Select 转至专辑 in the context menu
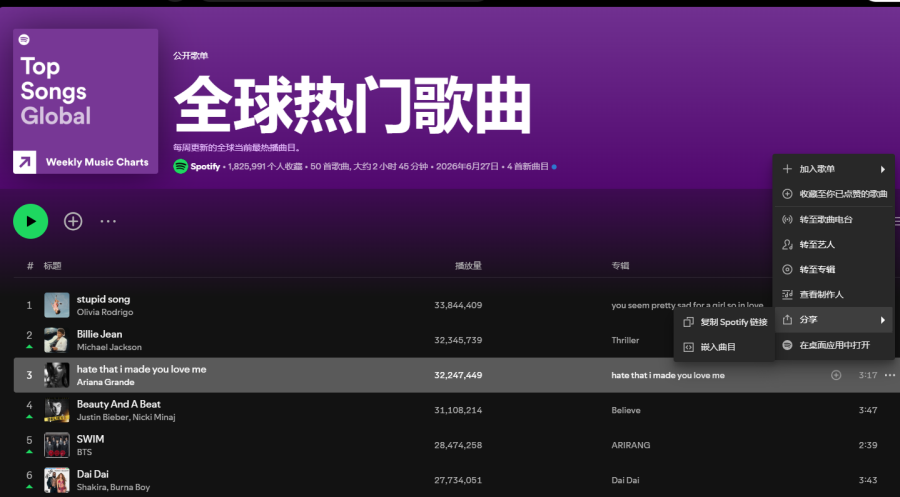 (x=833, y=269)
